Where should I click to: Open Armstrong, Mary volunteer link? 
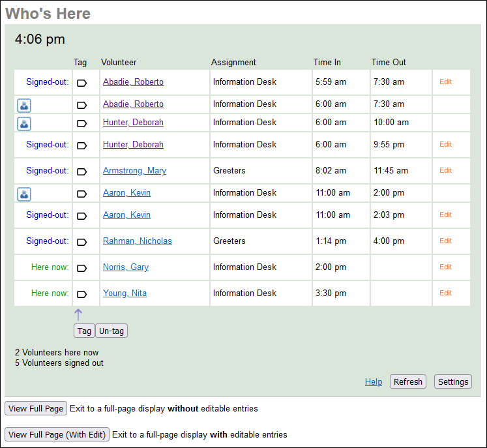[x=134, y=171]
